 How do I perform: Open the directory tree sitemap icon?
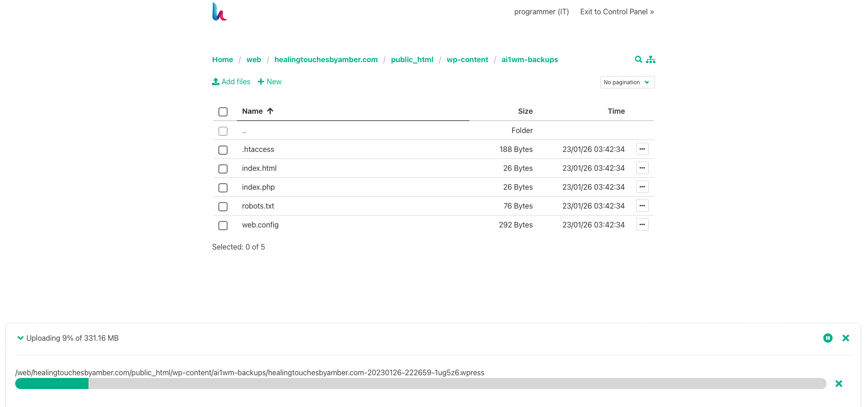651,59
